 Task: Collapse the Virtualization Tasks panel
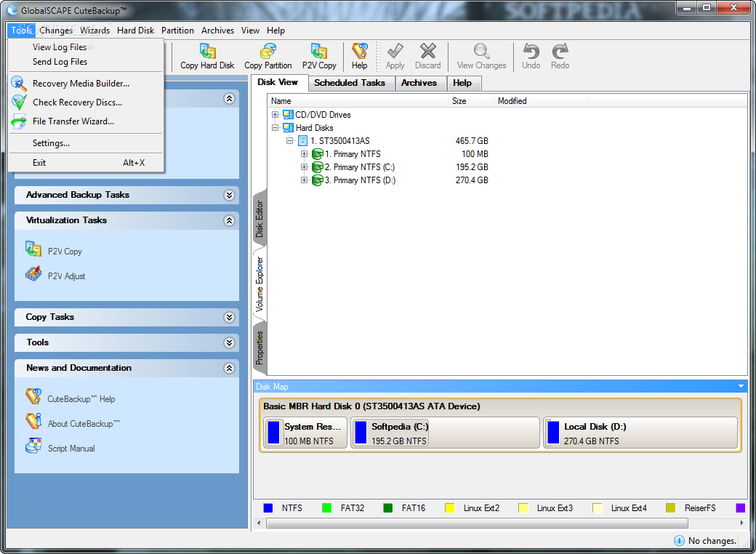click(229, 220)
